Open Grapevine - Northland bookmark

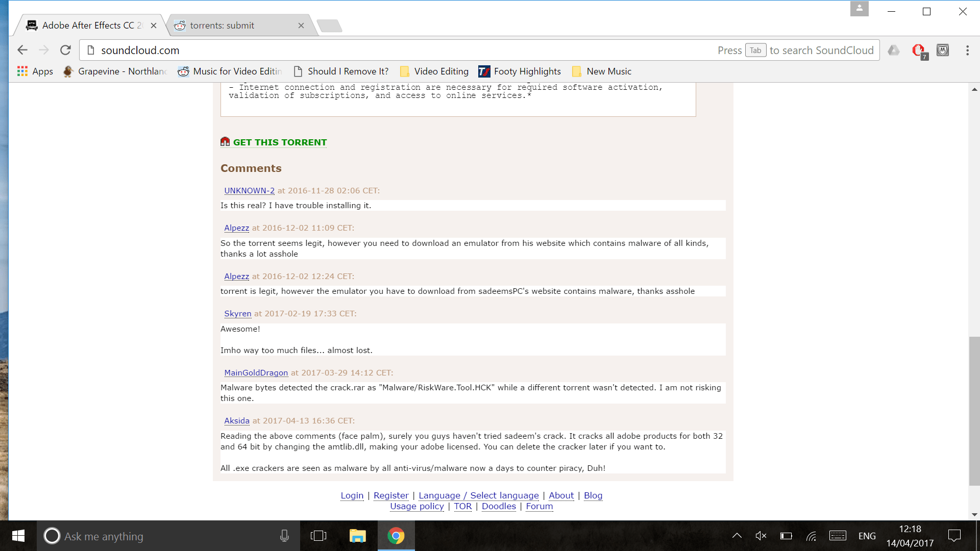(x=115, y=71)
